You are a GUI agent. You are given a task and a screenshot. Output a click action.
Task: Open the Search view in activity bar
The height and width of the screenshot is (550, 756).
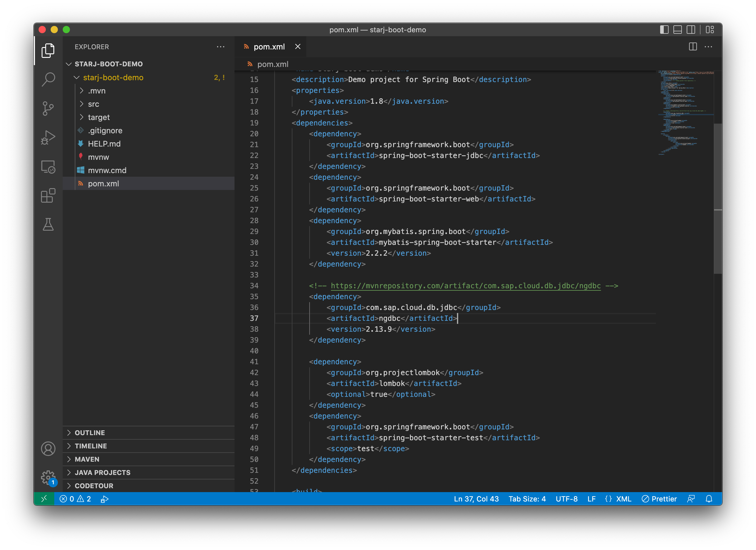click(x=48, y=79)
